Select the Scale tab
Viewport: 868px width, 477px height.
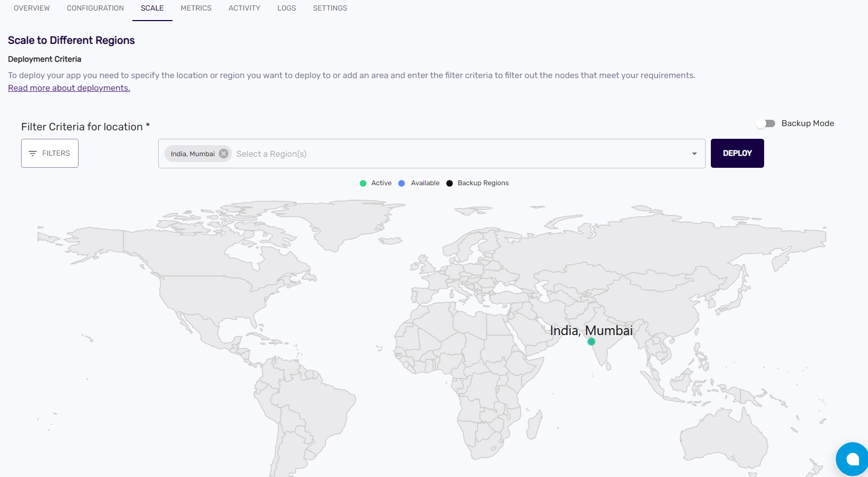point(152,8)
